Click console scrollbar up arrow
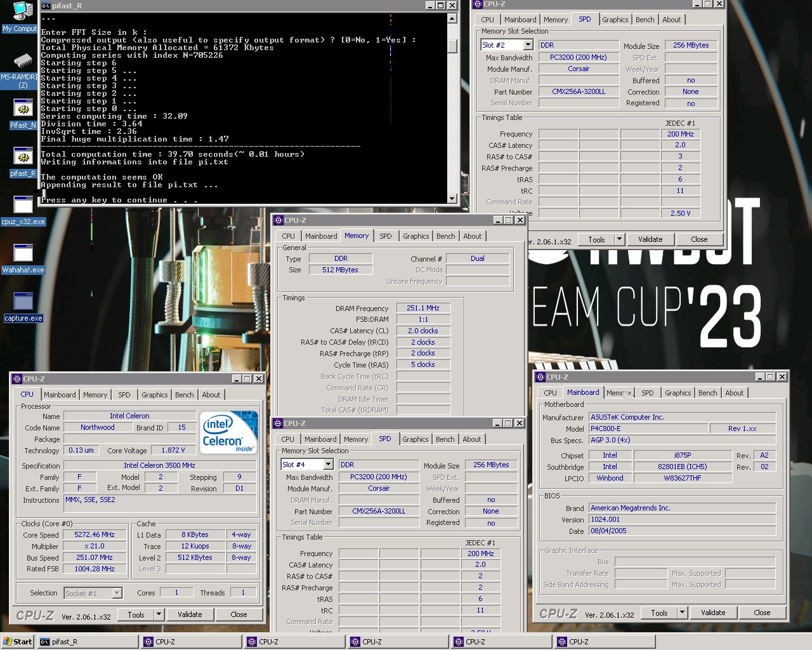The height and width of the screenshot is (650, 812). (x=452, y=18)
